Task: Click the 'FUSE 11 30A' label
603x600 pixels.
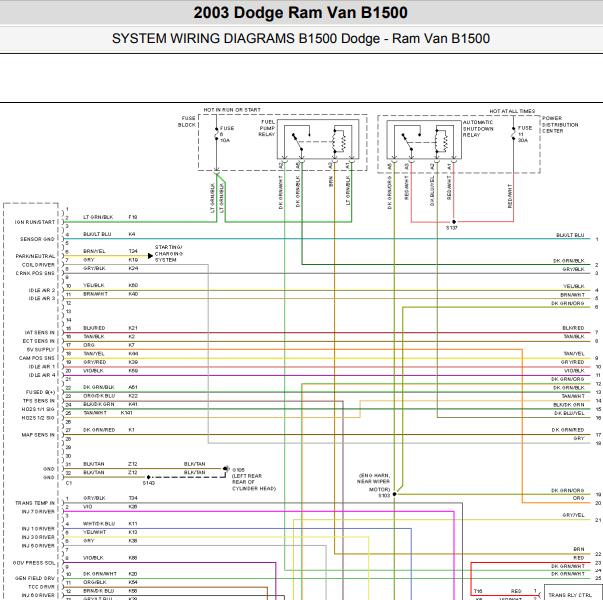Action: click(525, 134)
